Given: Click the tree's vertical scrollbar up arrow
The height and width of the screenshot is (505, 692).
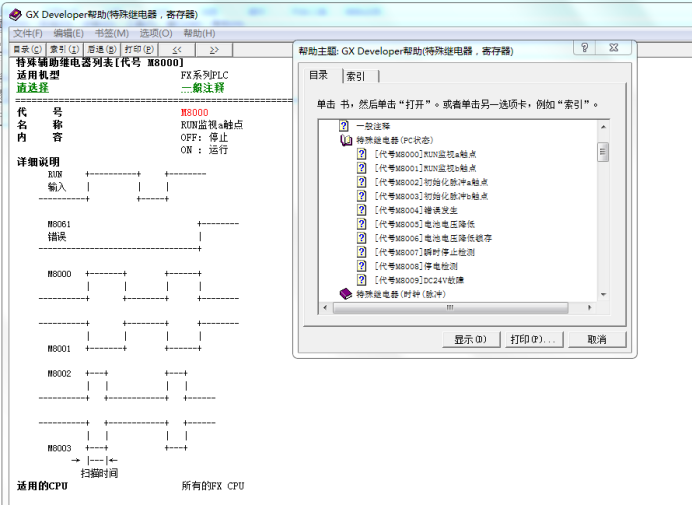Looking at the screenshot, I should point(603,127).
